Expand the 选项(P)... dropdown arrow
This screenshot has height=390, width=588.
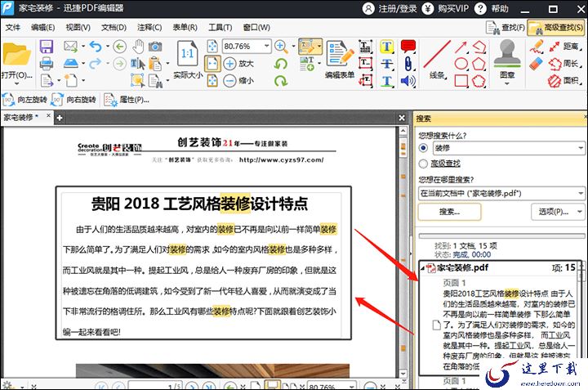[579, 212]
